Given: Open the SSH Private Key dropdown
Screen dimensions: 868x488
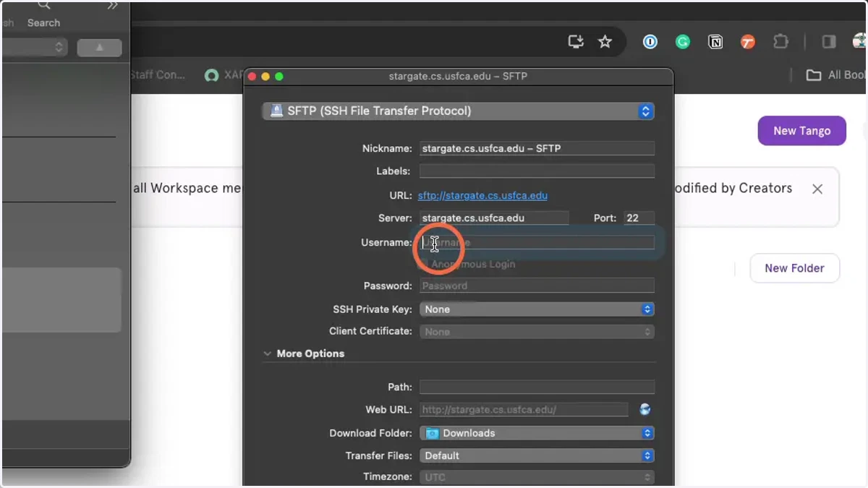Looking at the screenshot, I should click(537, 309).
